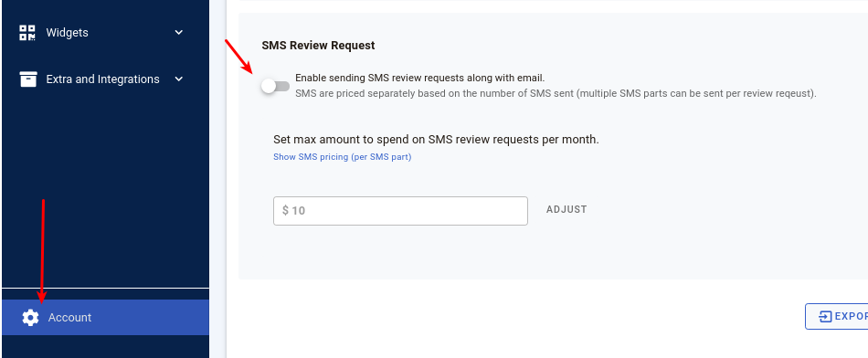
Task: Click the grey track of the SMS switch
Action: pyautogui.click(x=283, y=86)
